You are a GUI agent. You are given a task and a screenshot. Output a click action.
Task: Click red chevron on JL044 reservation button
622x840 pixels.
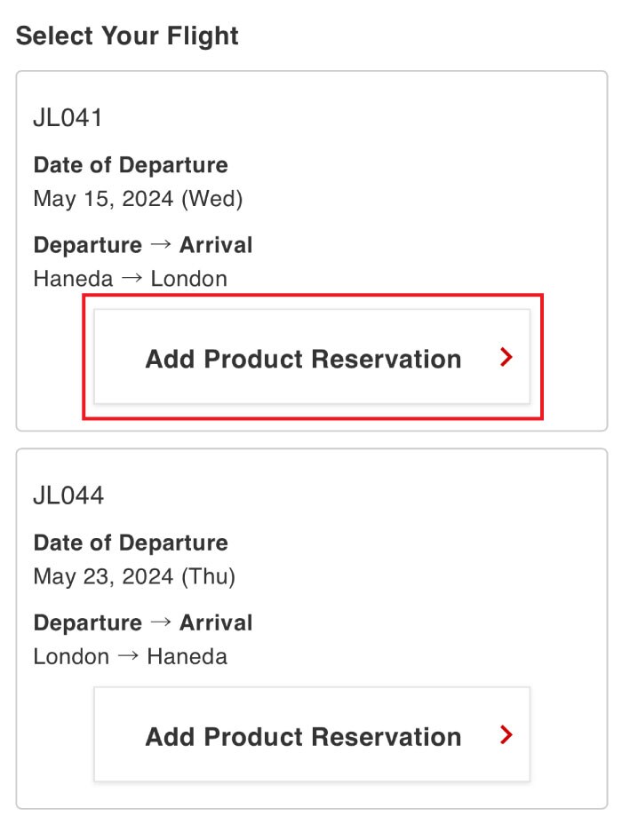(x=506, y=735)
